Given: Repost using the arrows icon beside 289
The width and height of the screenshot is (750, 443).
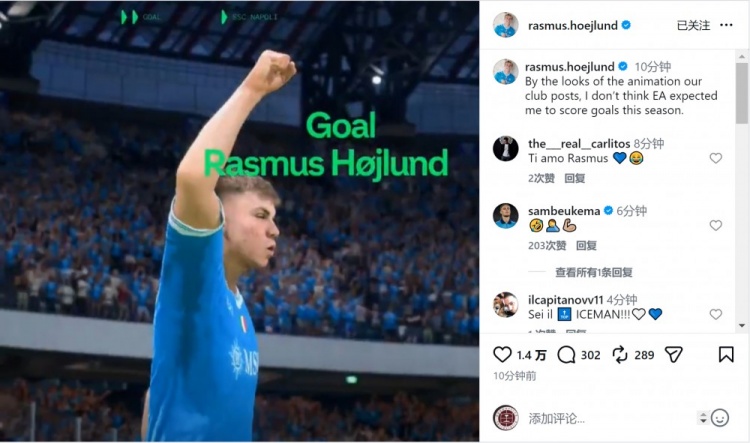Looking at the screenshot, I should click(x=620, y=354).
